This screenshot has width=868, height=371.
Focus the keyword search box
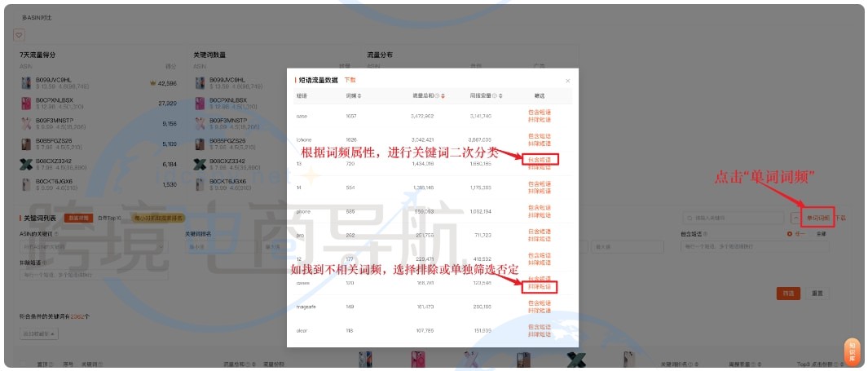[x=734, y=219]
